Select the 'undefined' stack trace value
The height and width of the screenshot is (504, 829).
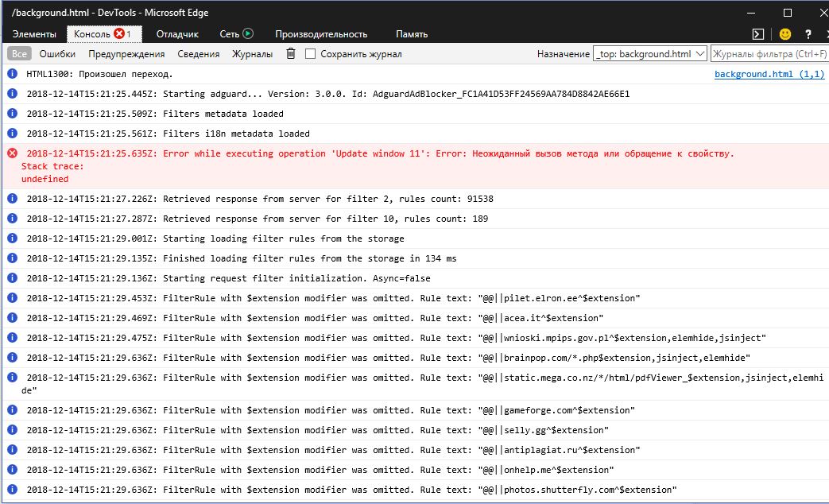coord(45,179)
